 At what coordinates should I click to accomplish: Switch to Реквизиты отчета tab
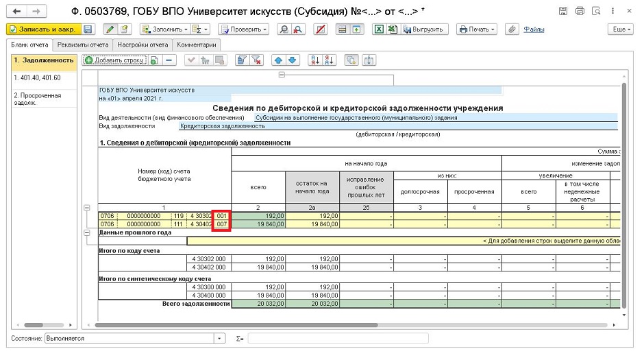(83, 45)
